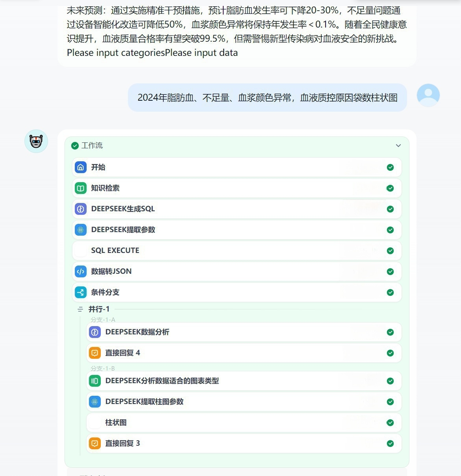
Task: Collapse the 工作流 panel with chevron
Action: click(398, 146)
